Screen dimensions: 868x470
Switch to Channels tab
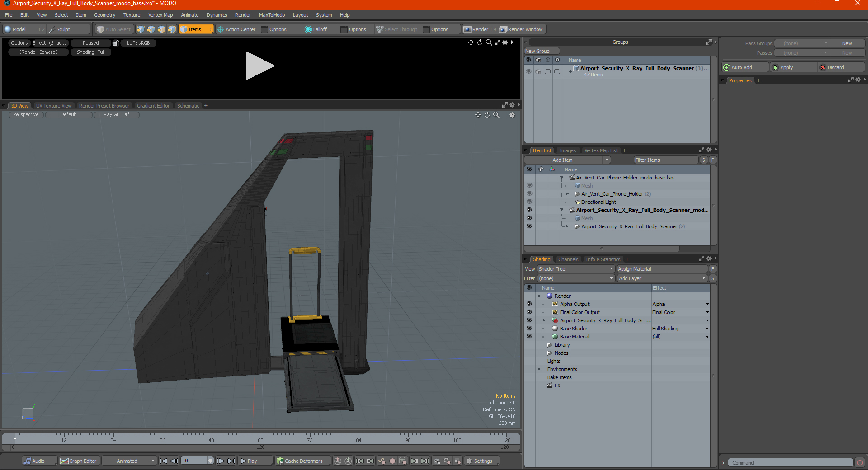[x=568, y=259]
